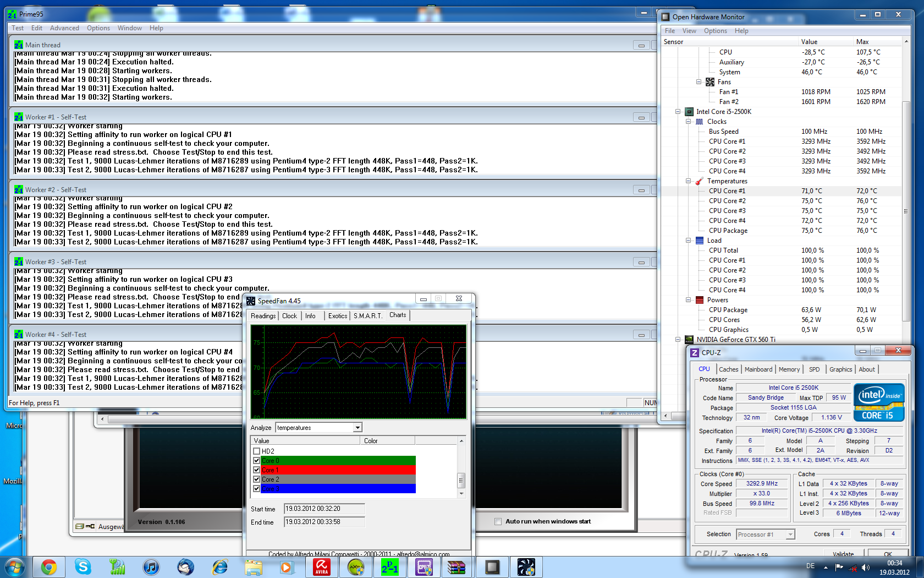Open WinRAR from the taskbar
The width and height of the screenshot is (924, 578).
tap(457, 567)
